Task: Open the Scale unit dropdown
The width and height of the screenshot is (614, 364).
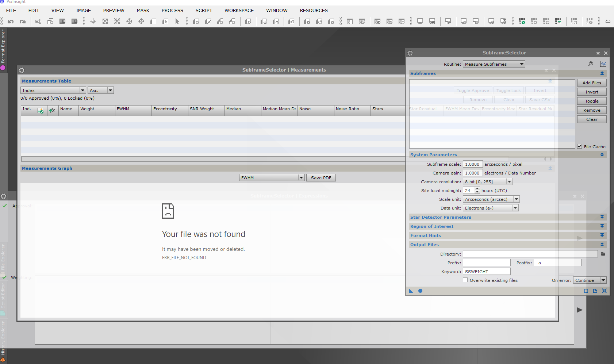Action: click(491, 199)
